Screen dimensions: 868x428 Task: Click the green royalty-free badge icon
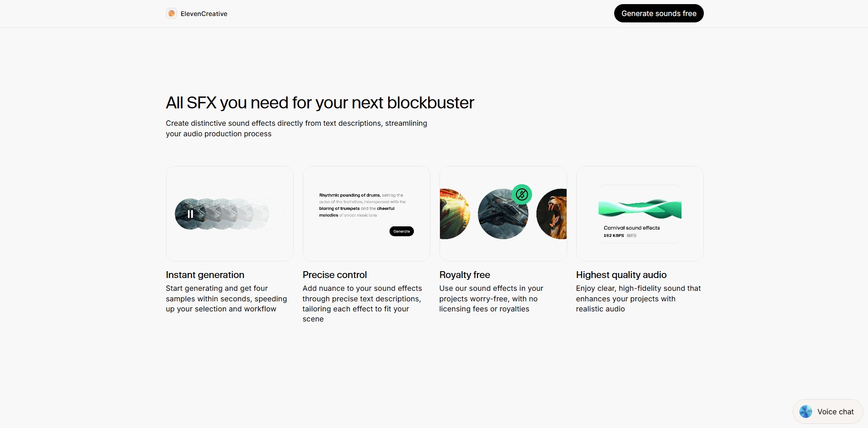[x=522, y=194]
